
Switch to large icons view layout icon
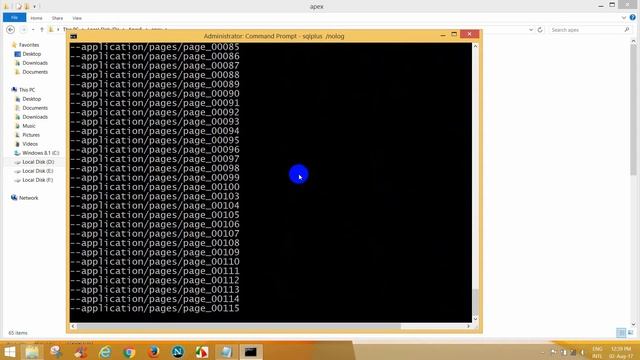point(631,333)
